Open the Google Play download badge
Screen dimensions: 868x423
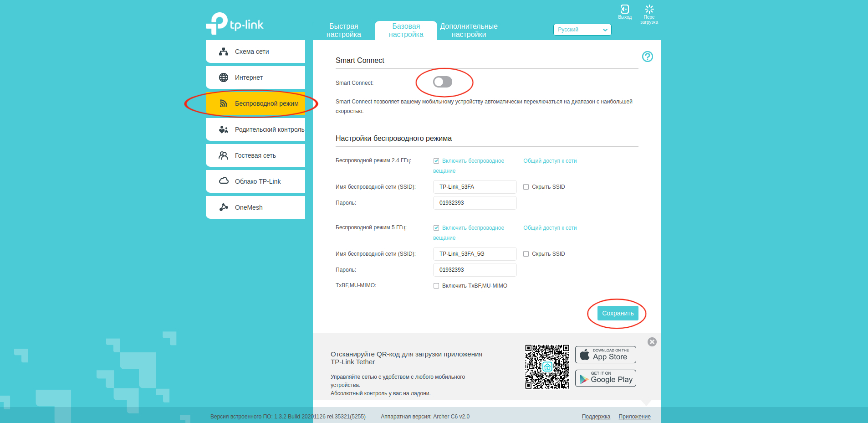(606, 378)
